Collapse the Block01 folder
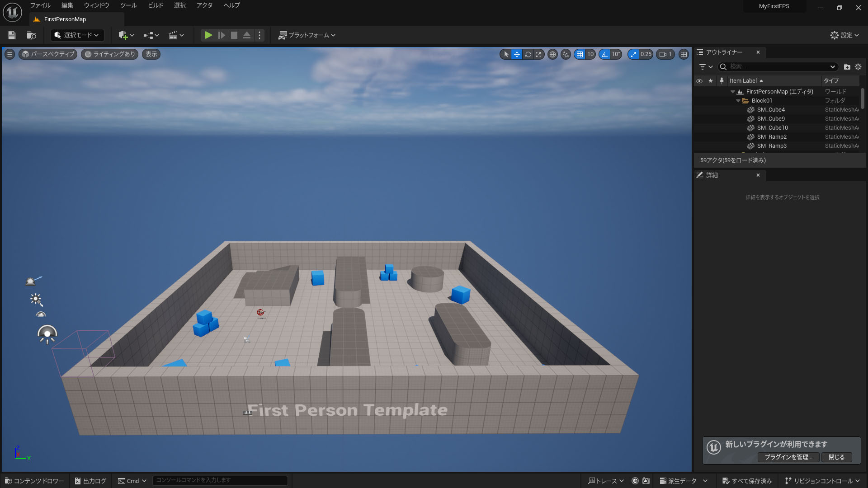This screenshot has height=488, width=868. [x=738, y=101]
